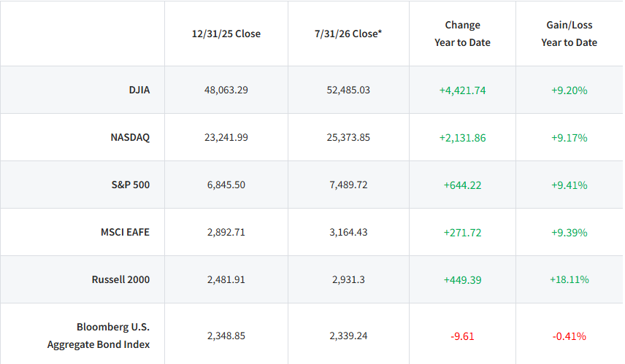Image resolution: width=625 pixels, height=364 pixels.
Task: Click the value 52,485.03
Action: [x=348, y=90]
